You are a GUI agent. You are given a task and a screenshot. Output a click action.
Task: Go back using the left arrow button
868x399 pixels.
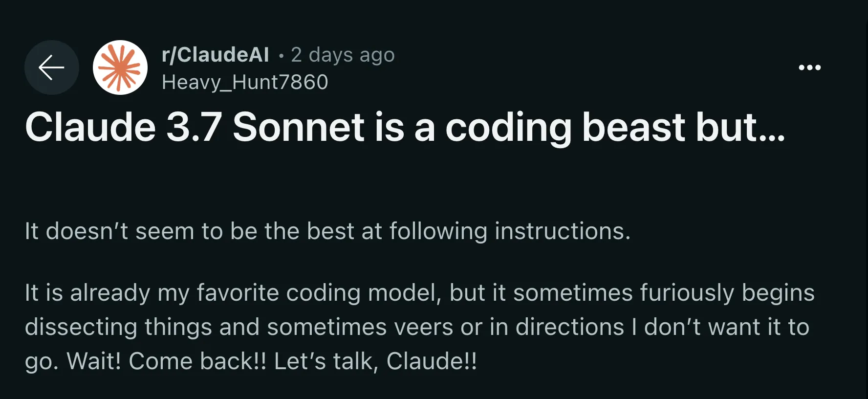52,67
